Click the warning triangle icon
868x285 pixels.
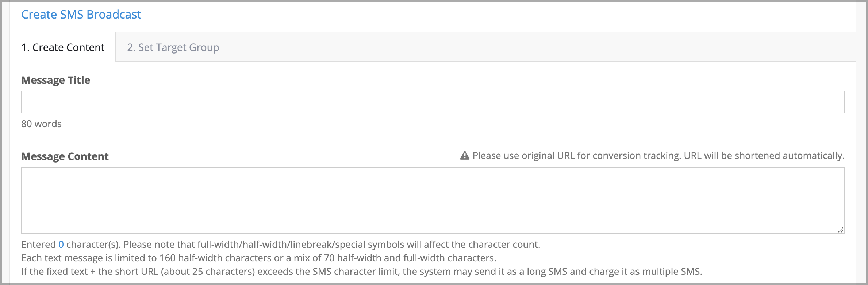[x=464, y=156]
